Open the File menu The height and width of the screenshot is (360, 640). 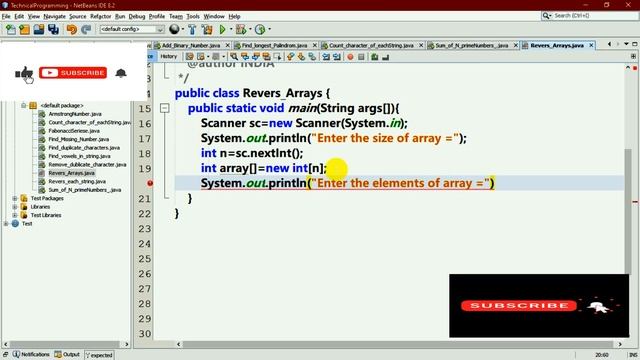pyautogui.click(x=6, y=16)
